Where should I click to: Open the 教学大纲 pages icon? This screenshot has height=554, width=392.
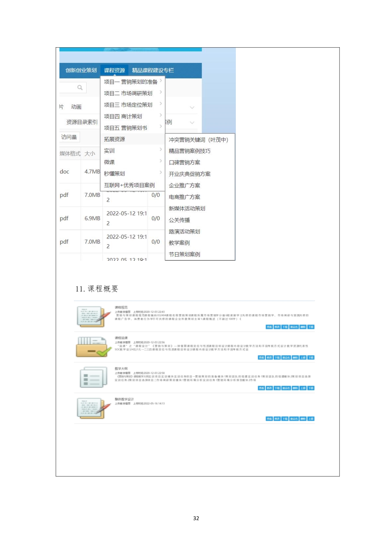pyautogui.click(x=94, y=377)
